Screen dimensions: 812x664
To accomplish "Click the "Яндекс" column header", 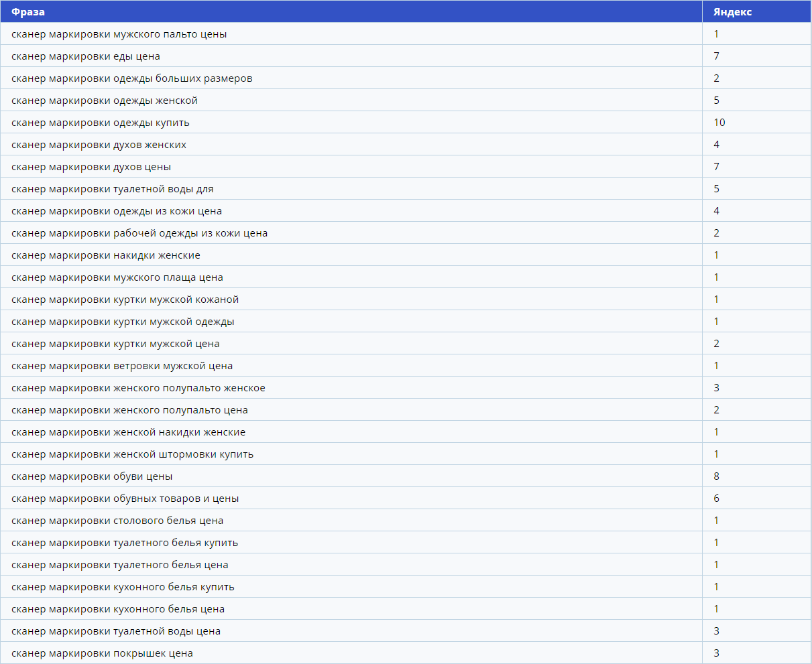I will [757, 12].
